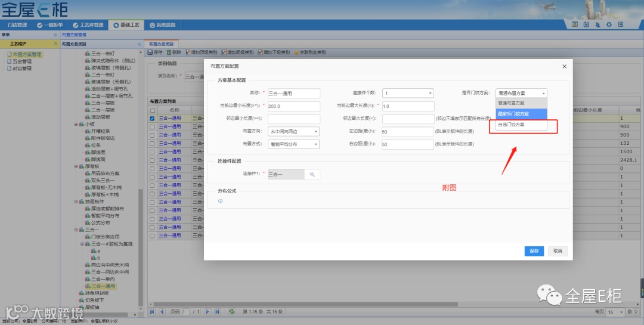Select the 弹夹式隐形件(测试) tree node
The image size is (644, 325).
point(113,61)
